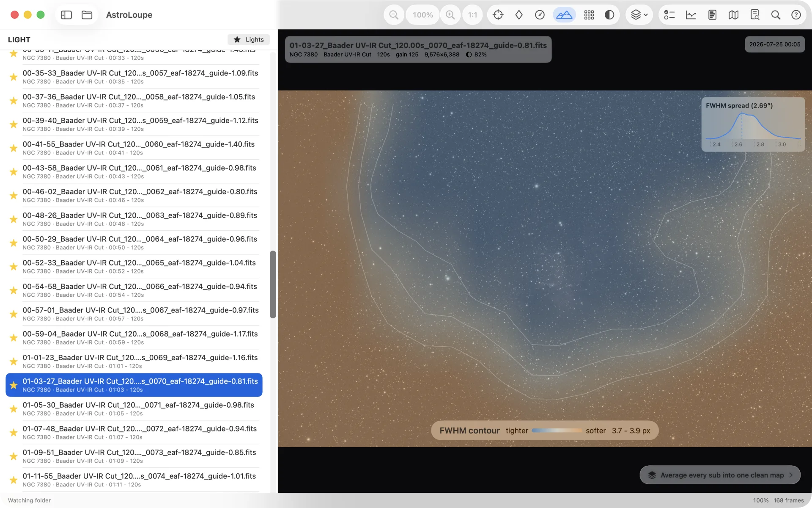The height and width of the screenshot is (508, 812).
Task: Toggle the Lights star filter
Action: coord(249,39)
